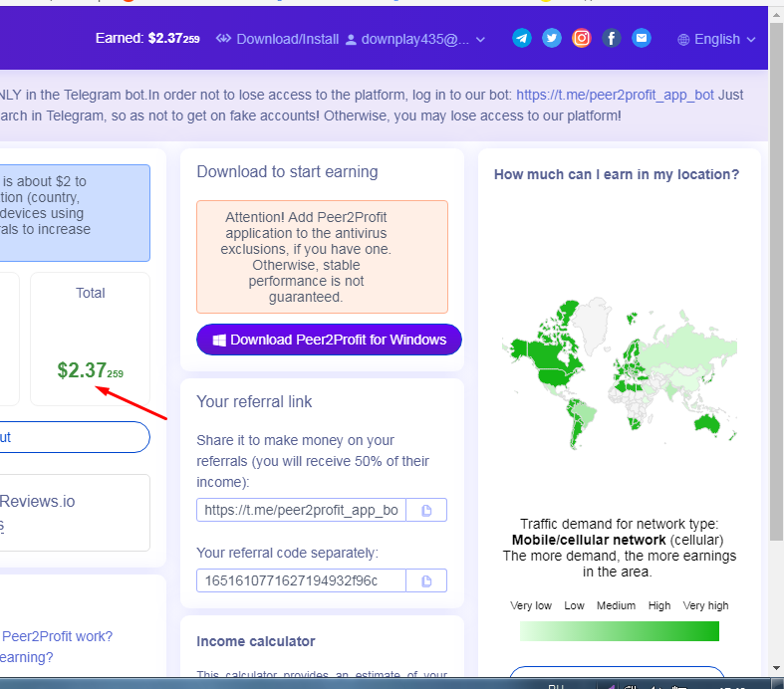Open the t.me/peer2profit_app_bot link in notice
The image size is (784, 689).
[615, 95]
